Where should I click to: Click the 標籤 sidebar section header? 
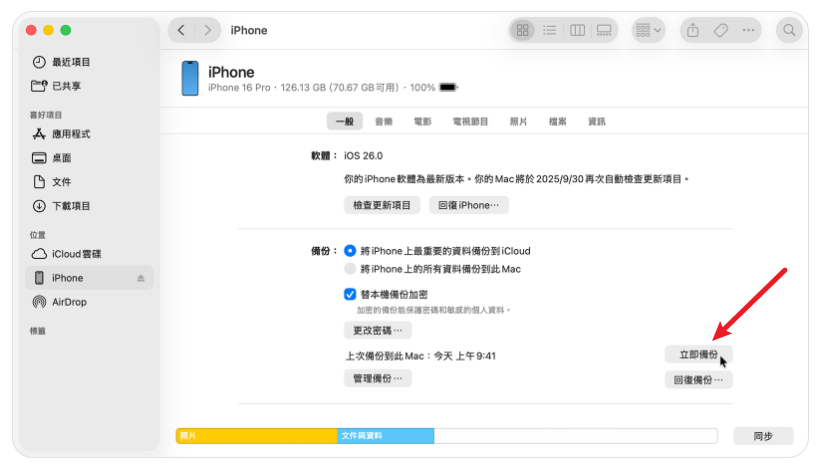pyautogui.click(x=38, y=331)
